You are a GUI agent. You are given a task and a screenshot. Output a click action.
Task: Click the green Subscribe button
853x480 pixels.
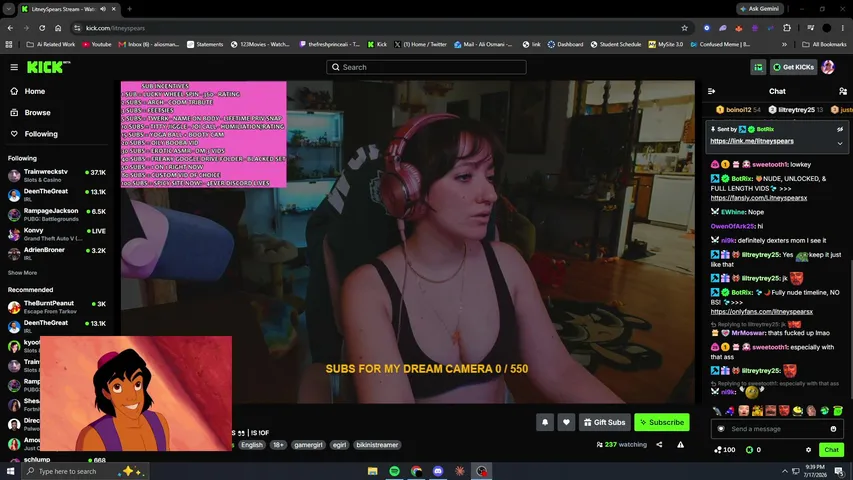tap(662, 422)
